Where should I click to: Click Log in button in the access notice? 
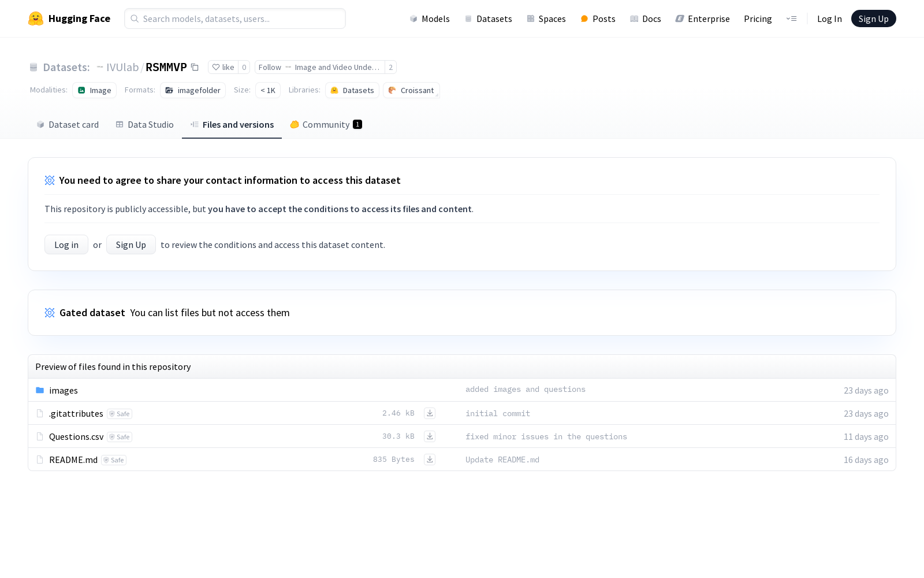(x=66, y=245)
